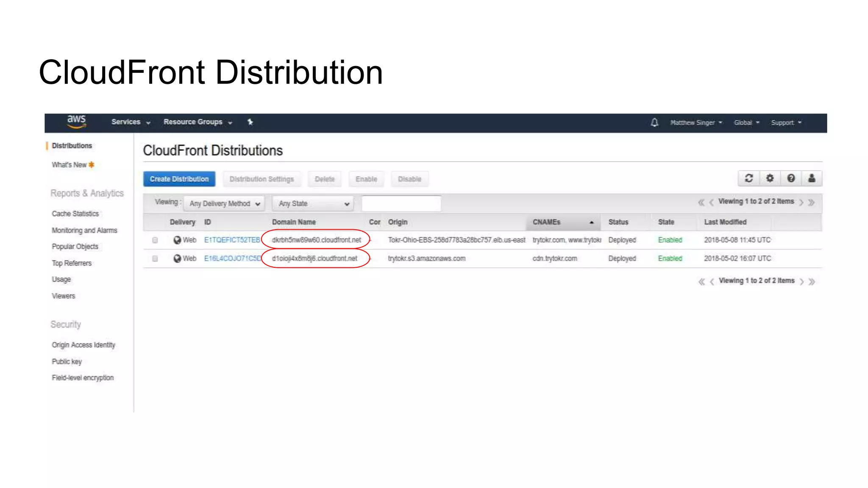Click the AWS logo home icon
This screenshot has width=868, height=488.
point(76,122)
